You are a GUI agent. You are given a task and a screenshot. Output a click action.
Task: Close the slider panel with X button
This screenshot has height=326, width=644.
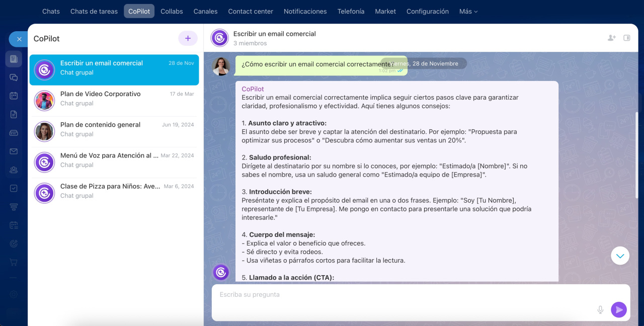point(19,39)
